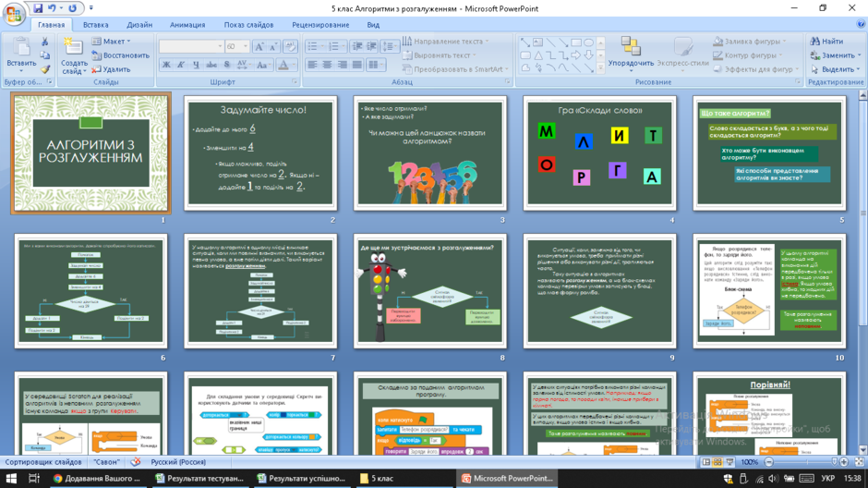Toggle the Slide Show view button
868x488 pixels.
[x=729, y=462]
